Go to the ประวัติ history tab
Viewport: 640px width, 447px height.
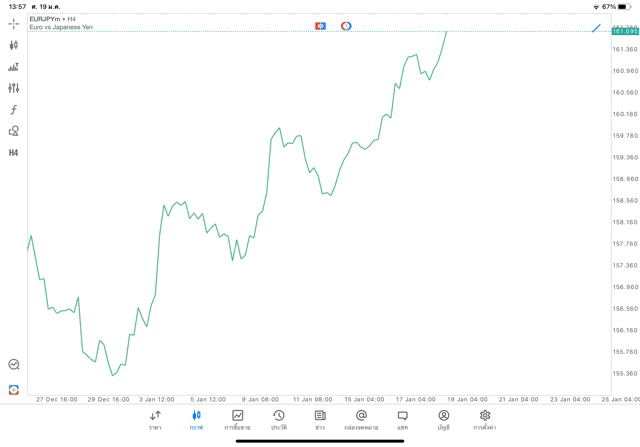279,420
